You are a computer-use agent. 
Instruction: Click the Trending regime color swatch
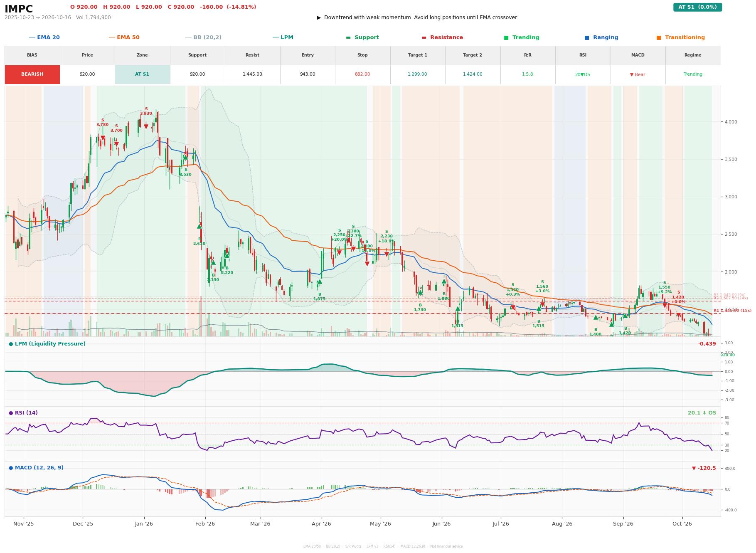pyautogui.click(x=506, y=37)
